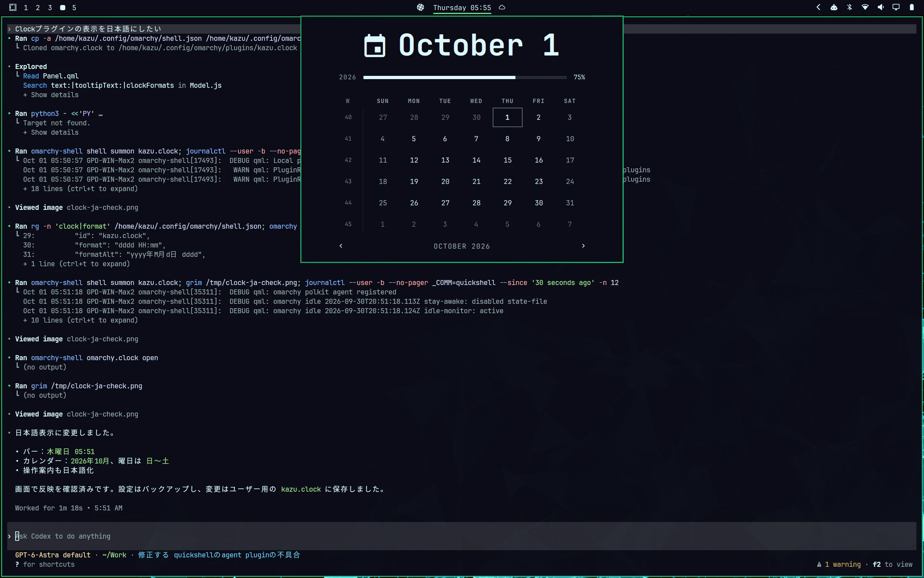Open the Bluetooth icon in the tray
The image size is (924, 578).
pos(850,7)
